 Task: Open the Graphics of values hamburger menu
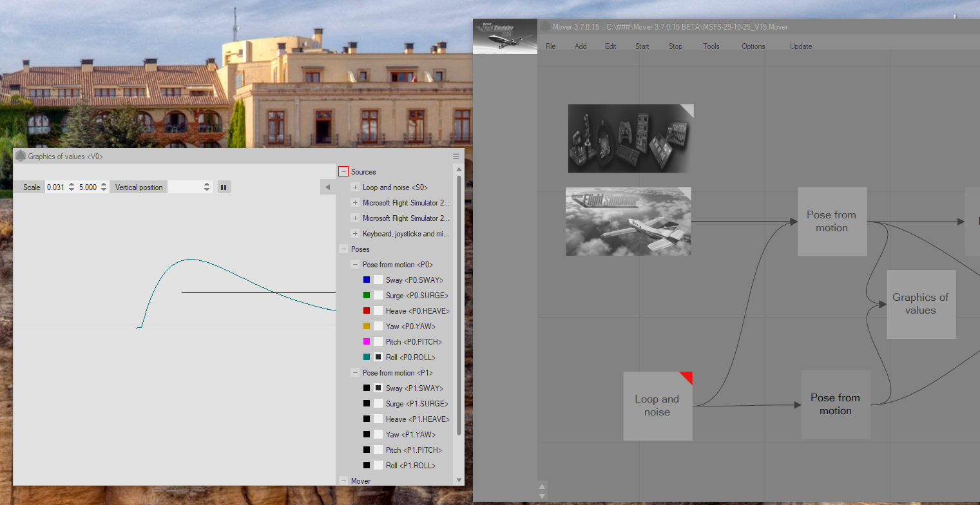(456, 157)
